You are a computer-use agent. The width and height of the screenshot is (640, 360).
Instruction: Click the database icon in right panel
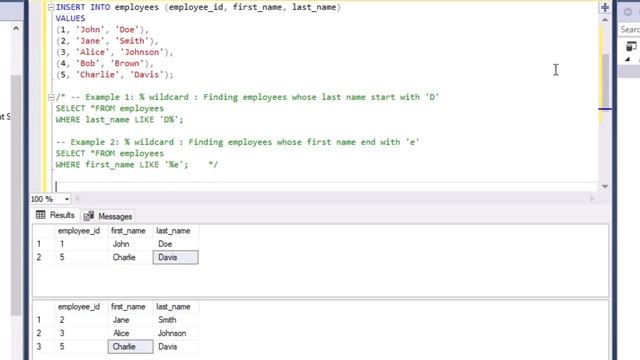(631, 47)
